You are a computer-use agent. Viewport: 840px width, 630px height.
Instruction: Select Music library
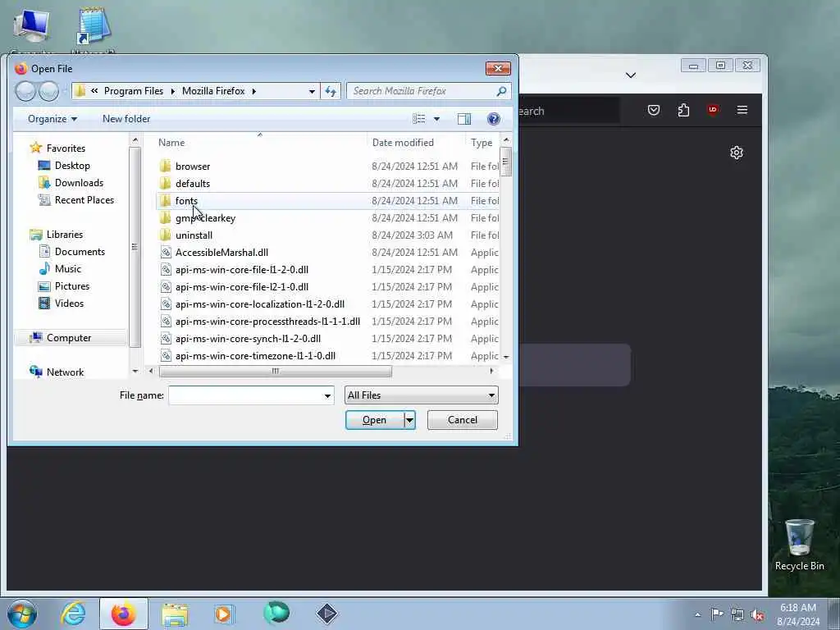click(67, 269)
